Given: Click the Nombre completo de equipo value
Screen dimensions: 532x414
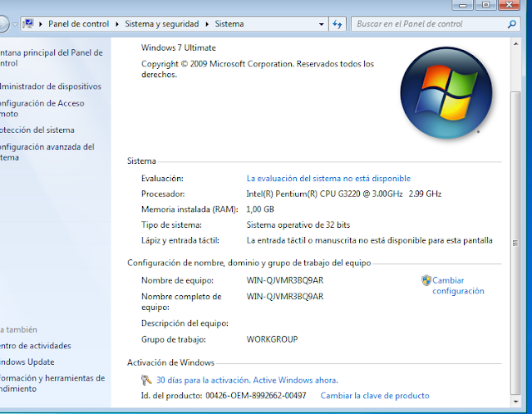Looking at the screenshot, I should pyautogui.click(x=285, y=297).
